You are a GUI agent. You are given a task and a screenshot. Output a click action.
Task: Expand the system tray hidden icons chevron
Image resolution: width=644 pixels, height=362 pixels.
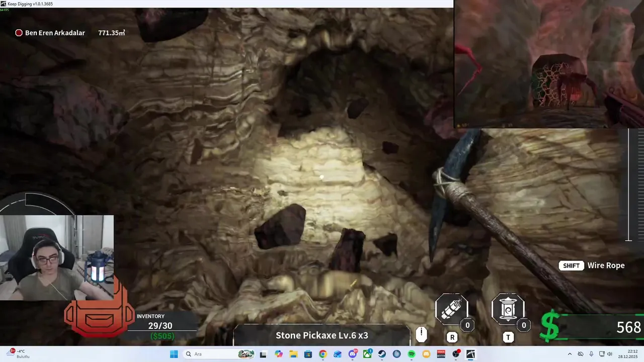tap(570, 354)
